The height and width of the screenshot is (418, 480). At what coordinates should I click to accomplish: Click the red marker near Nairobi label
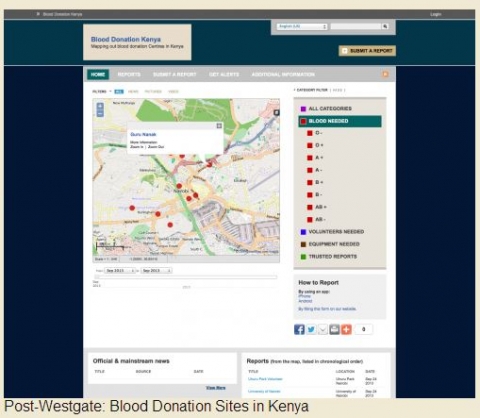[x=179, y=186]
